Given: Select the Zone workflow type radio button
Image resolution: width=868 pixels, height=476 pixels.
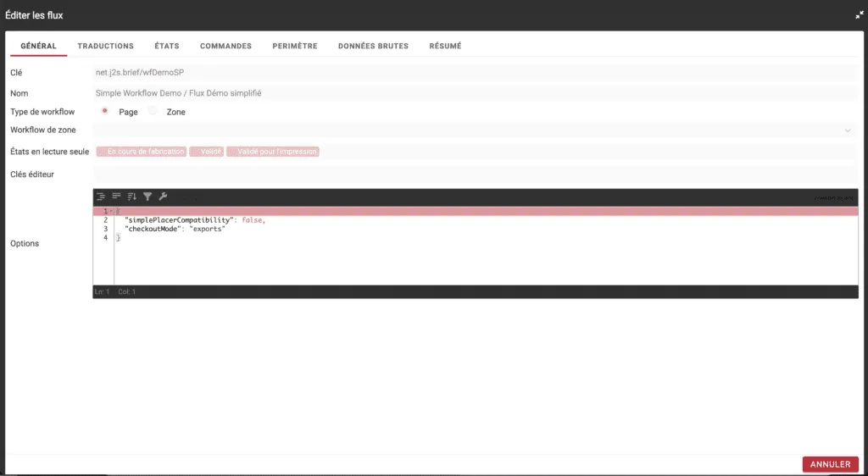Looking at the screenshot, I should [x=153, y=111].
